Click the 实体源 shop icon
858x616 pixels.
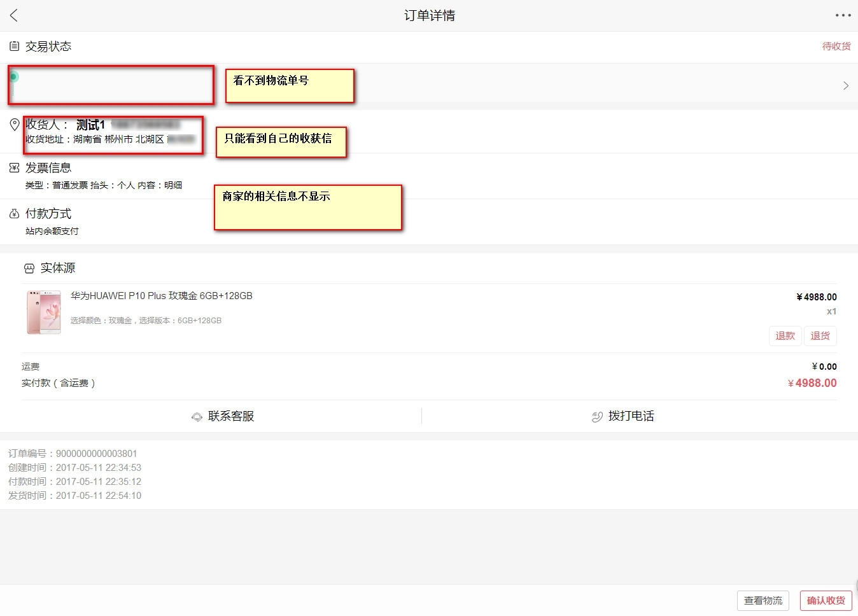coord(29,269)
